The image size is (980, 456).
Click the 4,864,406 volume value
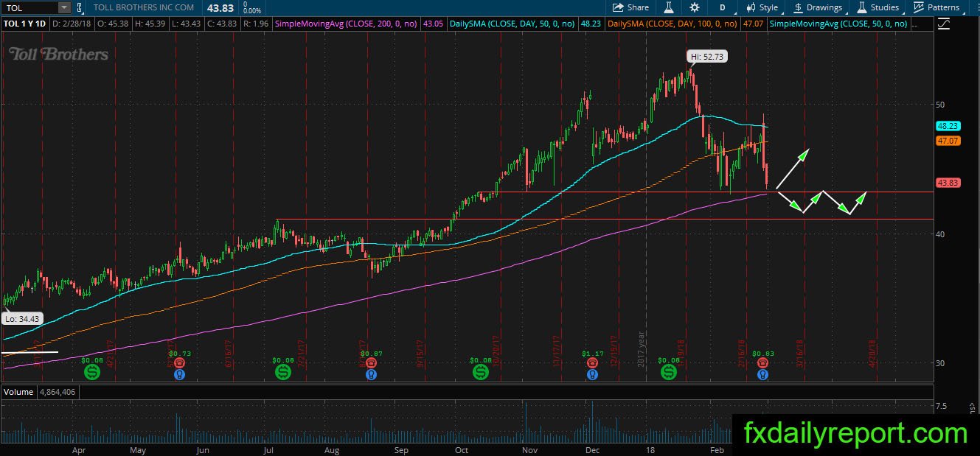pos(57,392)
